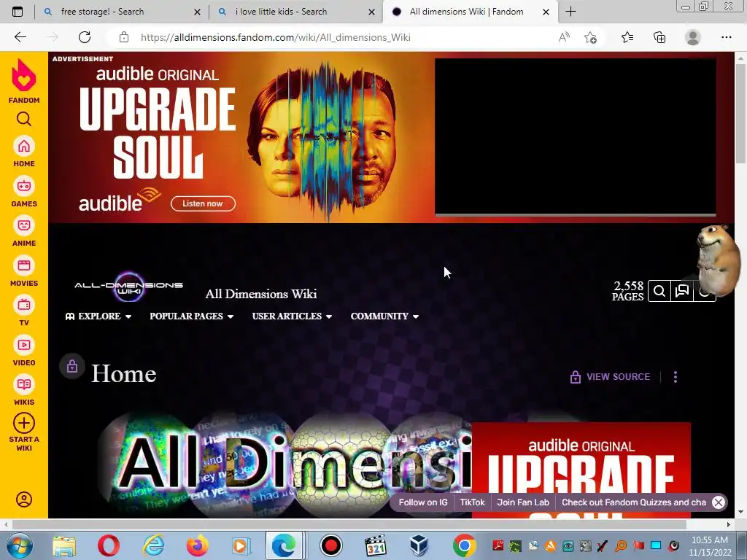The width and height of the screenshot is (747, 560).
Task: Open browser Settings and more menu
Action: [x=726, y=37]
